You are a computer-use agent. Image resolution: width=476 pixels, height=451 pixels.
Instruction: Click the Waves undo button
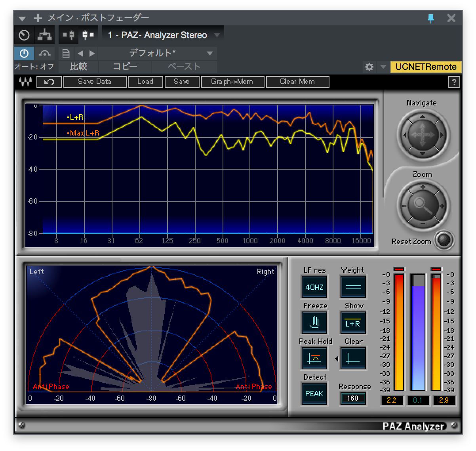[x=49, y=82]
